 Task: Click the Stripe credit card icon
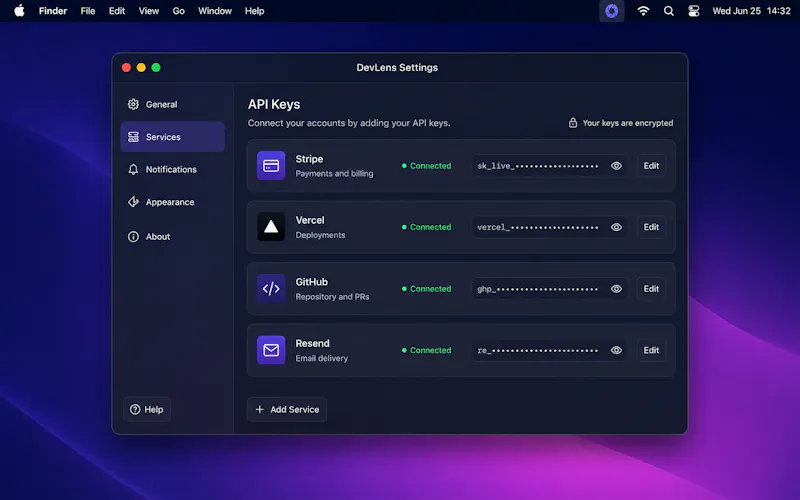[x=271, y=165]
